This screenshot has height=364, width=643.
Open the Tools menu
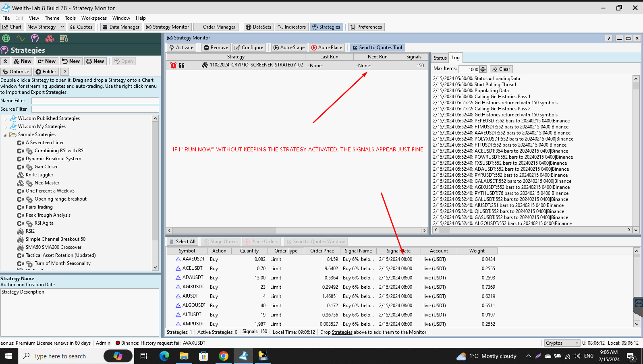[71, 18]
